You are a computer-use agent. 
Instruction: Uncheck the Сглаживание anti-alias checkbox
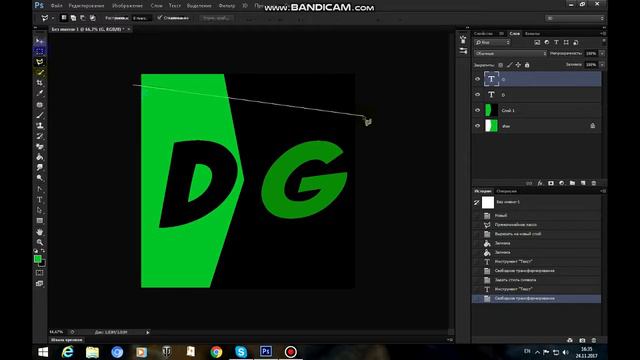pos(160,18)
